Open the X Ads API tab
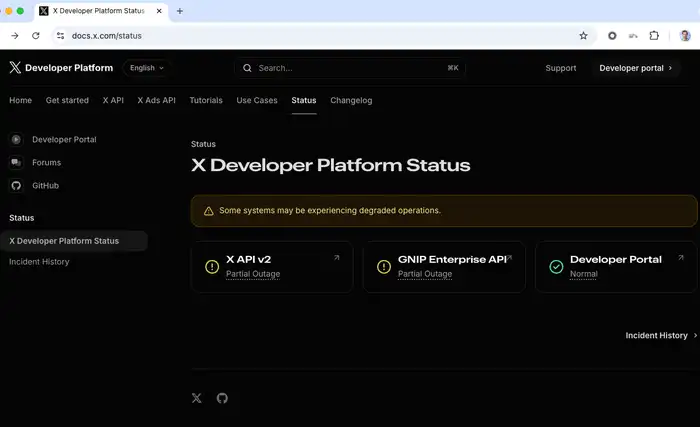Screen dimensions: 700x427 click(156, 100)
